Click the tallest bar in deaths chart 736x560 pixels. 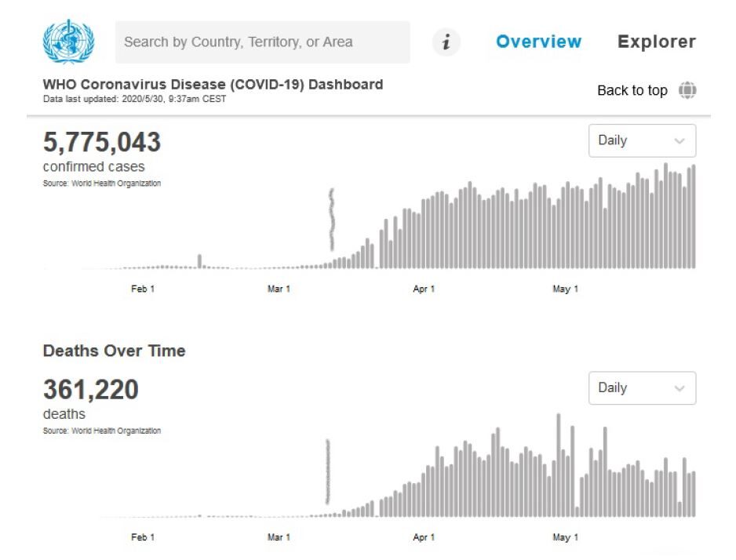click(558, 465)
